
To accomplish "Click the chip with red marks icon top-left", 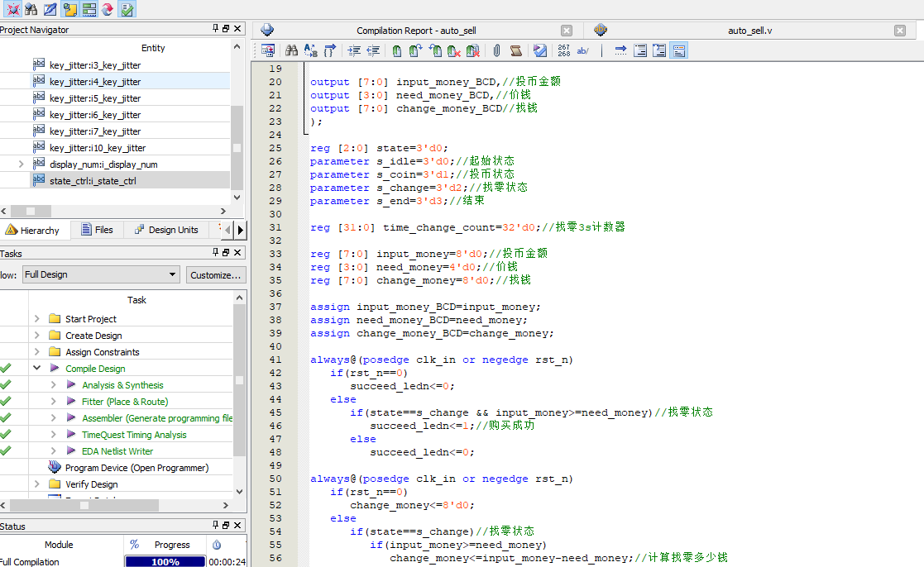I will pos(12,9).
